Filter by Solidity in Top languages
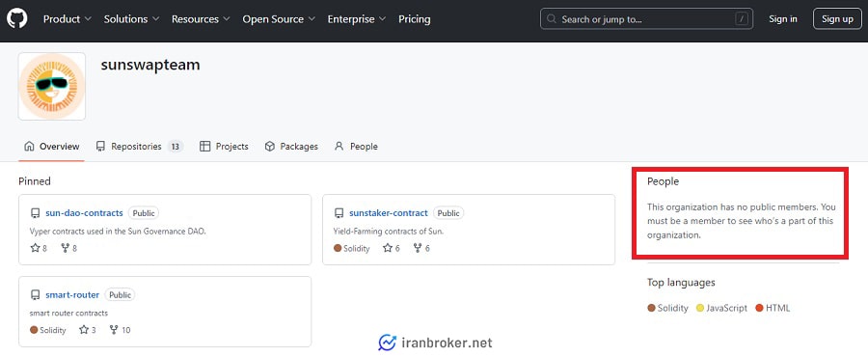The height and width of the screenshot is (357, 868). coord(667,309)
